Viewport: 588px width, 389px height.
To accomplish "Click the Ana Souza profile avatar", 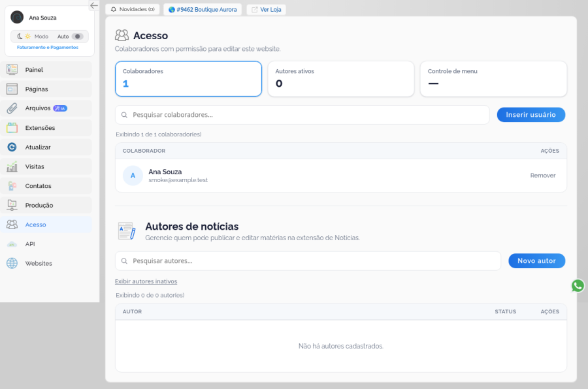I will 17,17.
